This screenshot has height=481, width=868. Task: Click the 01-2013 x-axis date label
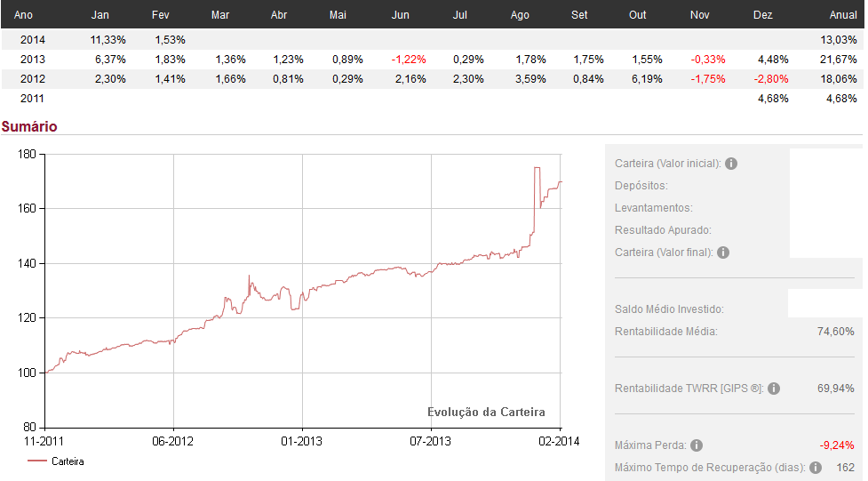[x=301, y=440]
